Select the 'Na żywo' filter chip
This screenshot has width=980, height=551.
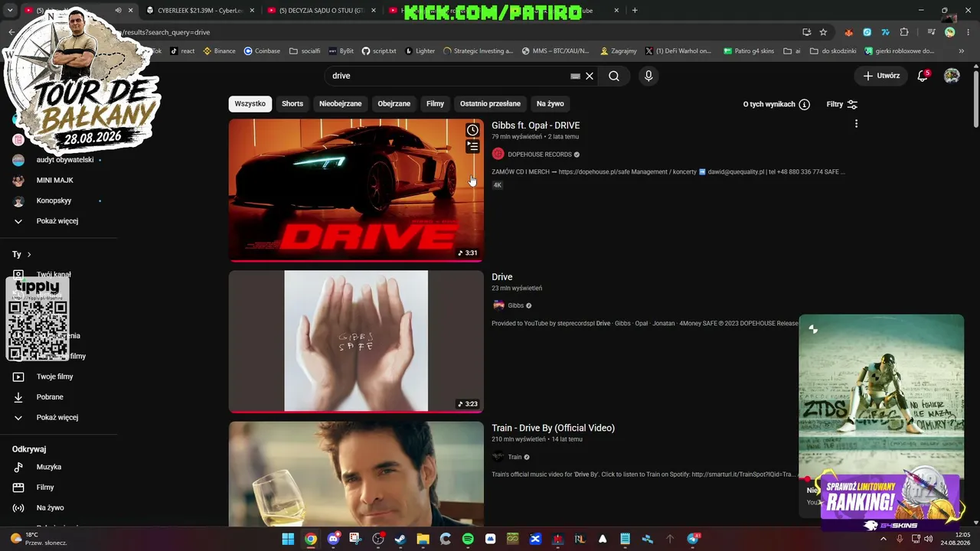click(550, 104)
